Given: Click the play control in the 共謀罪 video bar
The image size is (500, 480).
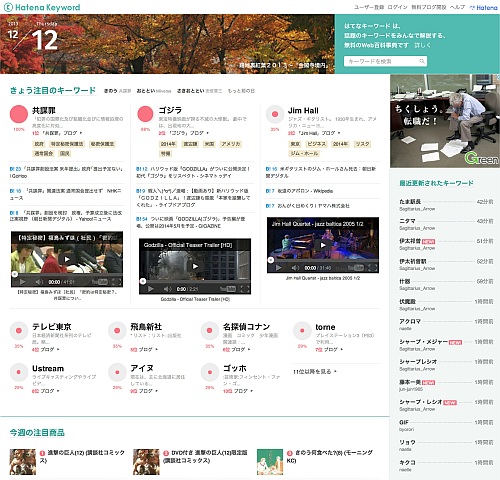Looking at the screenshot, I should [x=22, y=282].
